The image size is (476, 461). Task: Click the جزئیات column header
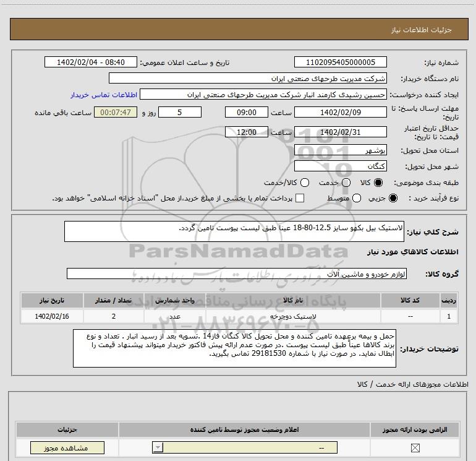pos(67,429)
